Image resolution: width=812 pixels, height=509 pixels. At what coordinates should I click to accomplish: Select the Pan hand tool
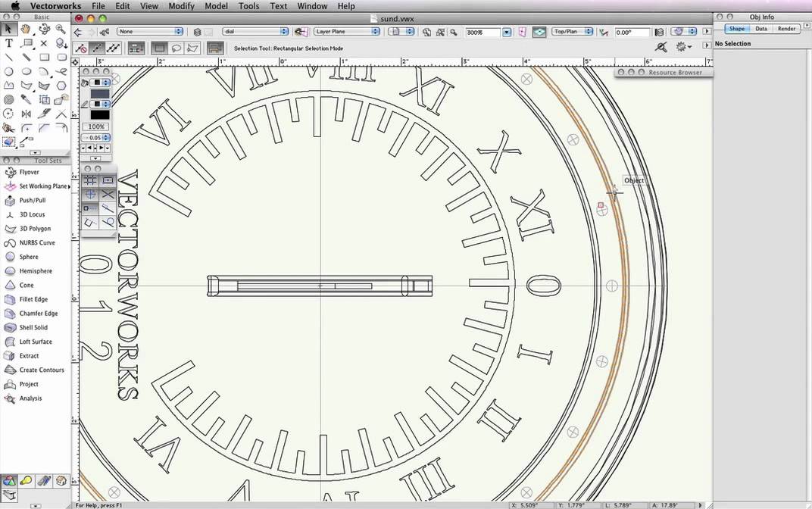(26, 30)
